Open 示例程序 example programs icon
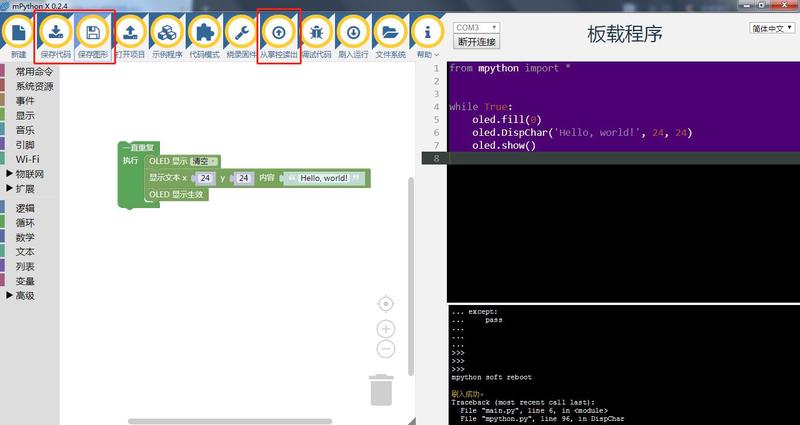The height and width of the screenshot is (425, 800). click(x=167, y=32)
